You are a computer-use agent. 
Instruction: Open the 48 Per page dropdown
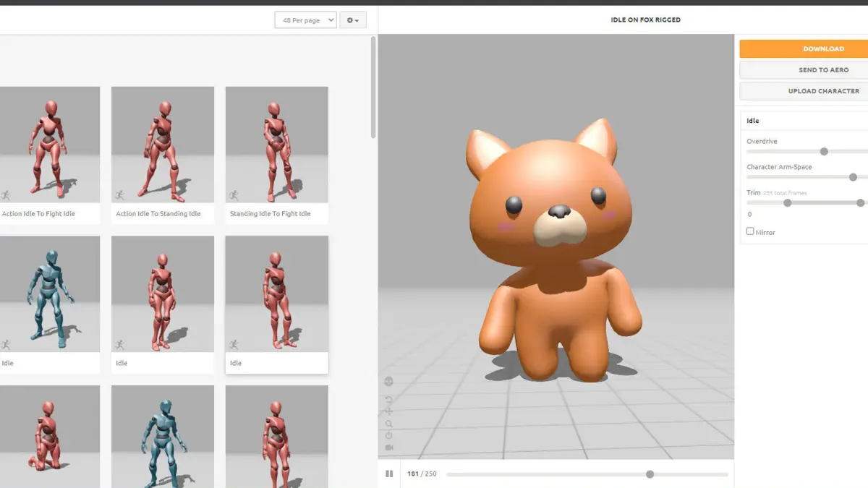click(305, 20)
